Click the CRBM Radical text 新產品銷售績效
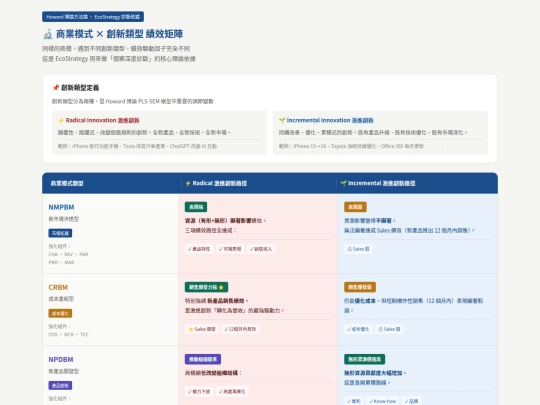The image size is (540, 405). 226,301
